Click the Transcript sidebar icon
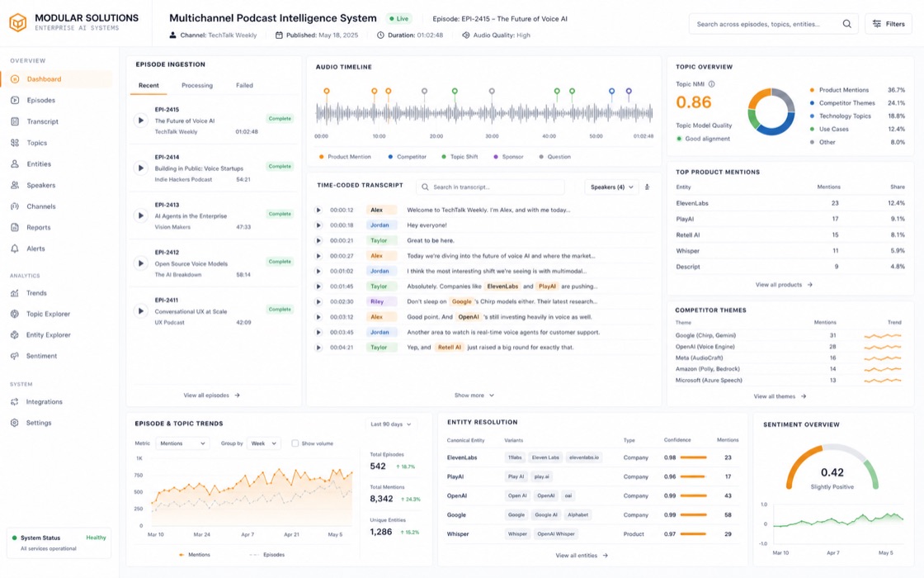924x578 pixels. [x=15, y=121]
